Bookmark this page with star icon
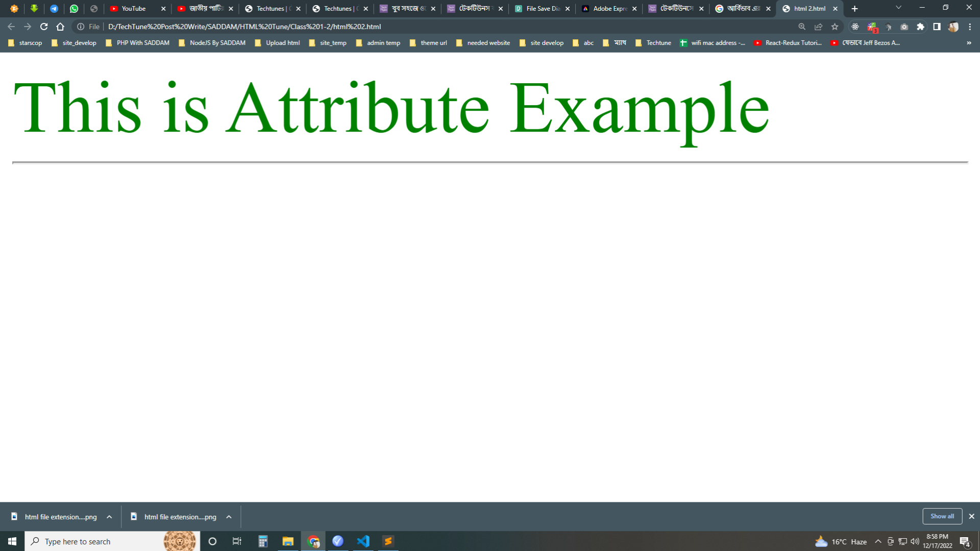This screenshot has width=980, height=551. (835, 27)
